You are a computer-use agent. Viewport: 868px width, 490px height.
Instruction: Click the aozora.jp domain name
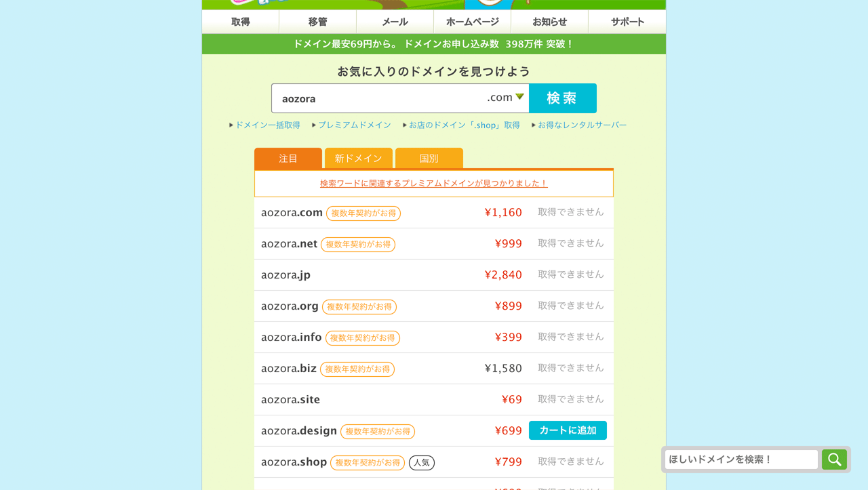click(x=285, y=275)
